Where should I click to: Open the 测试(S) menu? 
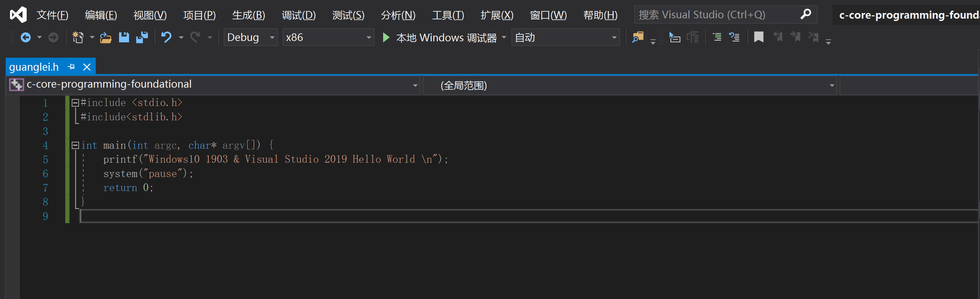pyautogui.click(x=348, y=15)
